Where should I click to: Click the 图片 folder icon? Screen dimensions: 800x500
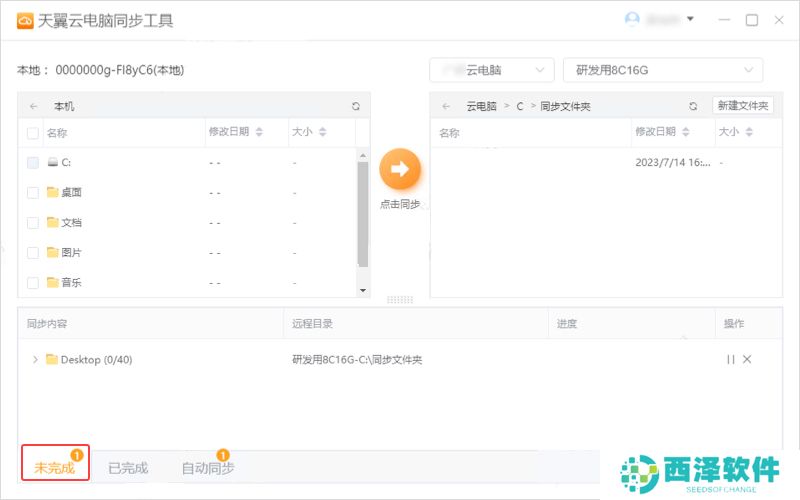(52, 253)
